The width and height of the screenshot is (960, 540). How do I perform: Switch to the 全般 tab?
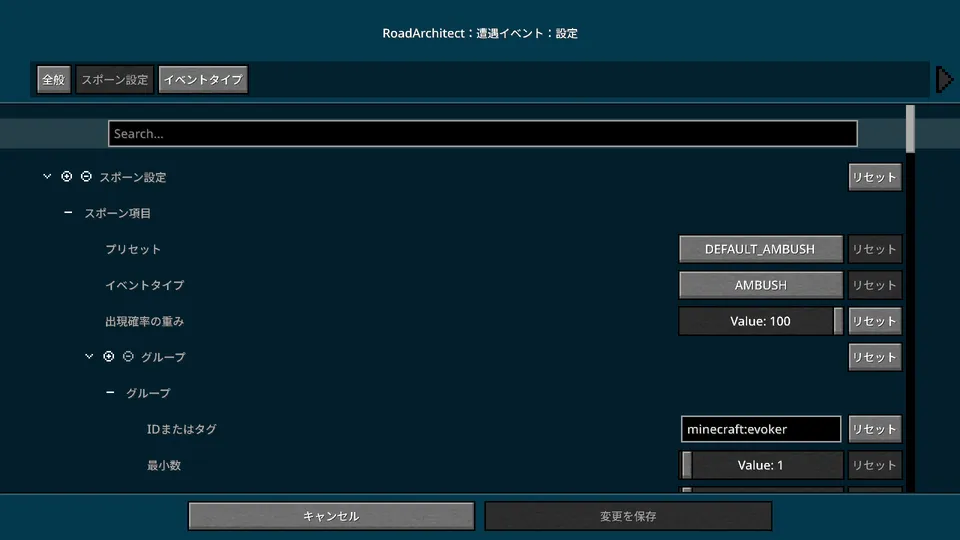click(53, 80)
